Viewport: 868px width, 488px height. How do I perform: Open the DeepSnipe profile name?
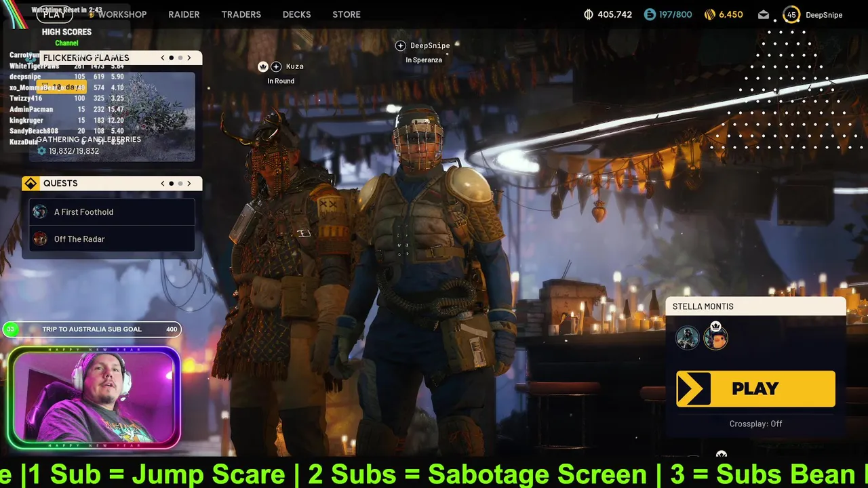pos(824,15)
